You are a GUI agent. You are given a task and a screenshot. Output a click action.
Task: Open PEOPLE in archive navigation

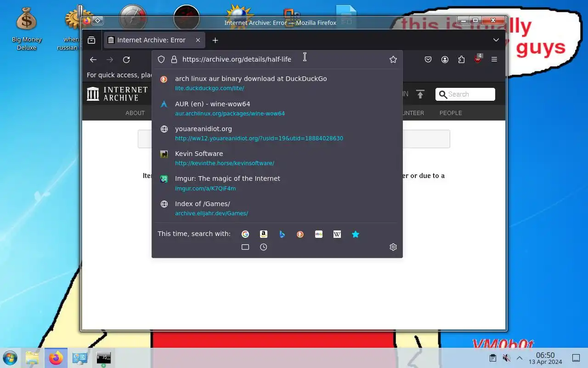point(451,113)
